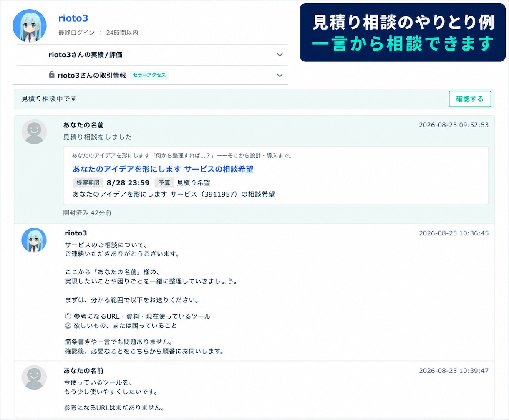Click rioto3さんの実績/評価 row label

[86, 55]
